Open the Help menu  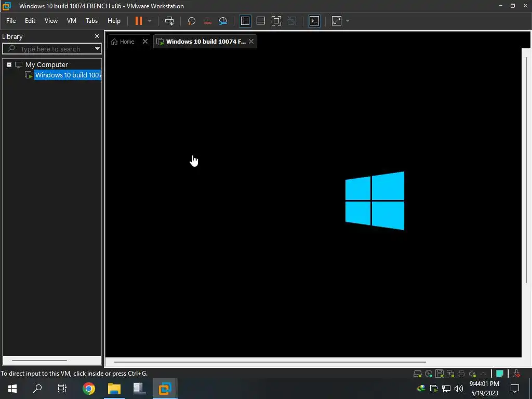pyautogui.click(x=114, y=21)
